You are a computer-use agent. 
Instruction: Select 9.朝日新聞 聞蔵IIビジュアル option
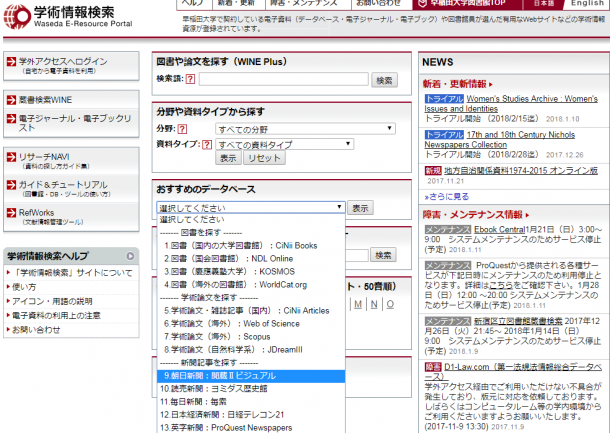(251, 376)
